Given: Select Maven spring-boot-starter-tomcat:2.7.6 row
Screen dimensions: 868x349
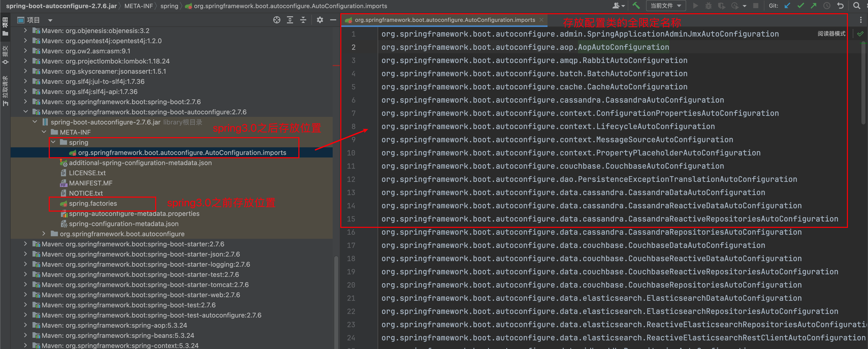Looking at the screenshot, I should click(x=171, y=285).
